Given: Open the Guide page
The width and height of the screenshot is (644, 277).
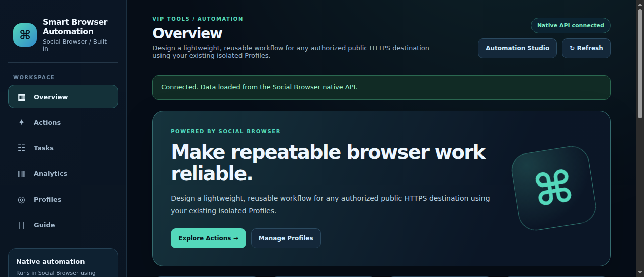Looking at the screenshot, I should [63, 225].
